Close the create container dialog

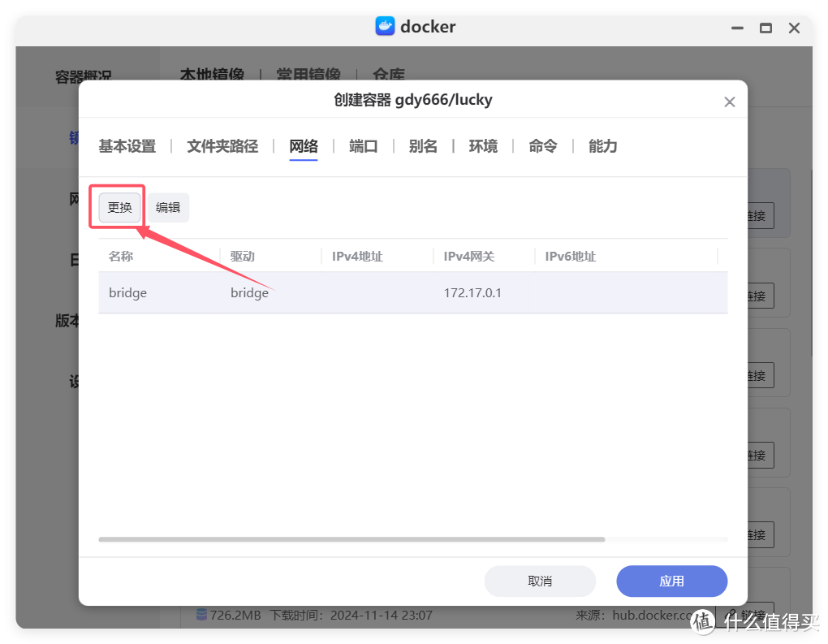[729, 102]
